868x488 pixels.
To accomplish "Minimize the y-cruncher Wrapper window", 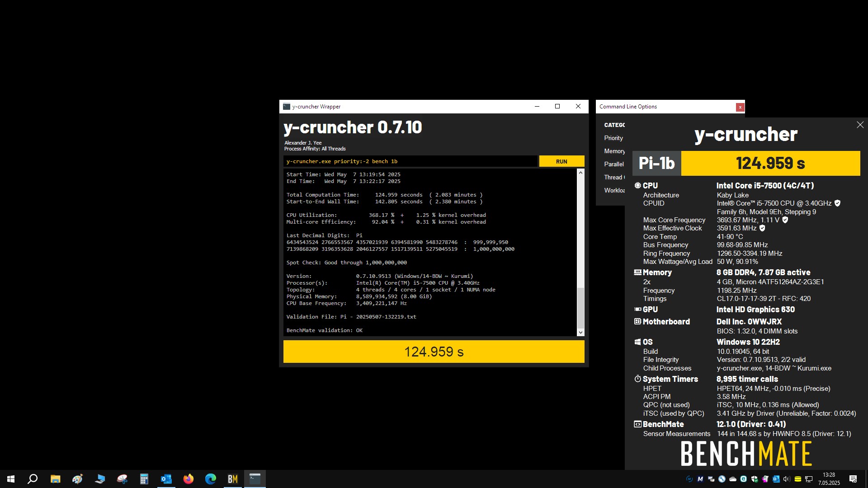I will (x=537, y=107).
